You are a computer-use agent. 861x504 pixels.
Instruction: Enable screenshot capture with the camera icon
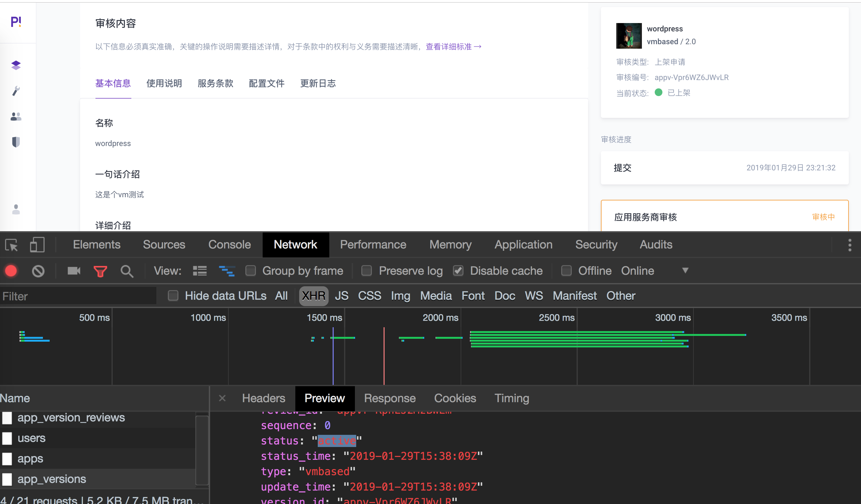[73, 271]
